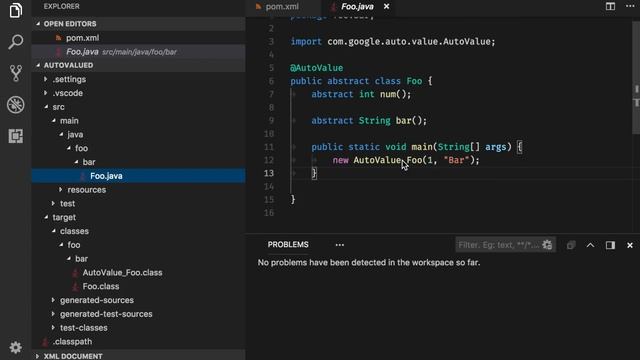Click 'abstract String bar();' code line
This screenshot has width=640, height=360.
369,121
